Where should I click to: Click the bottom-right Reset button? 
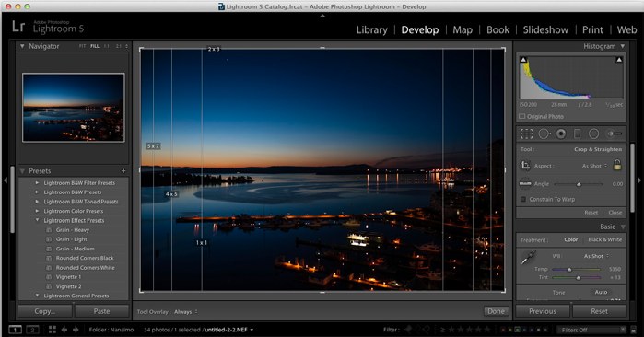click(x=599, y=311)
